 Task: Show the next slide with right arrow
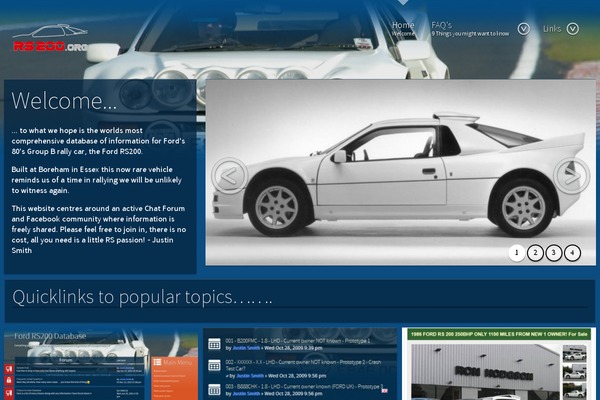[572, 176]
